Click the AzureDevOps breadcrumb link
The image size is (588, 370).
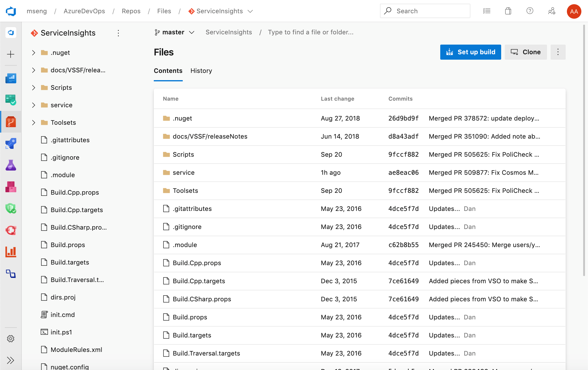[x=84, y=11]
